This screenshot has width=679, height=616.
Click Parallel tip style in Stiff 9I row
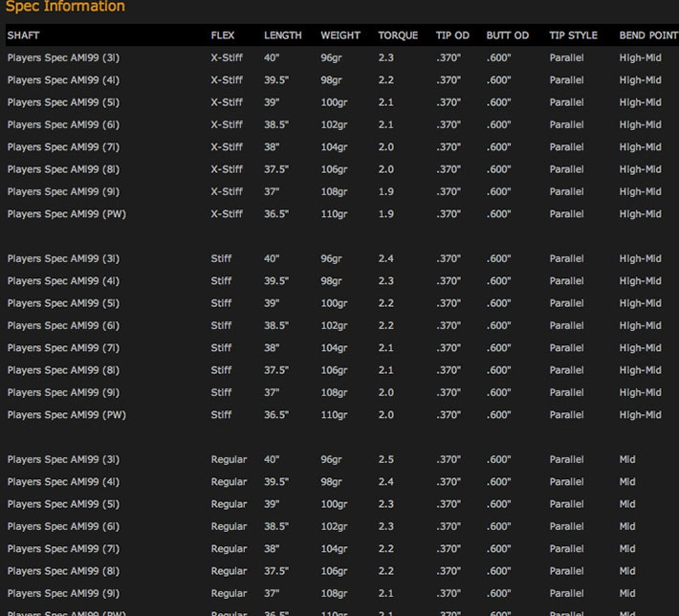tap(566, 392)
